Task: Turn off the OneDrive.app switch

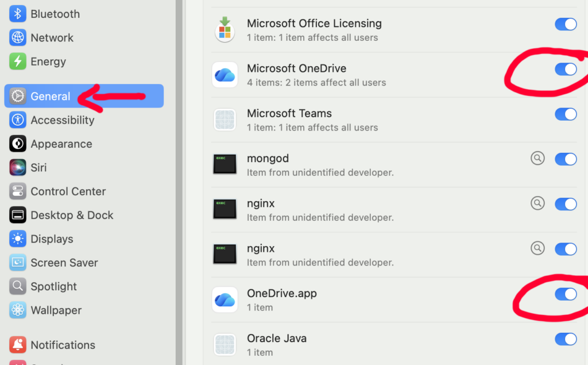Action: click(x=566, y=294)
